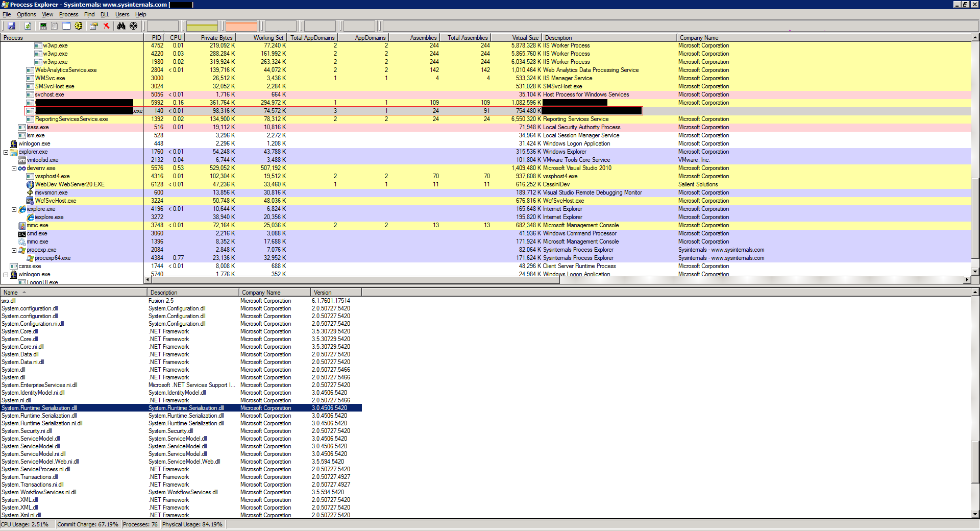Click the gear-shaped DLL/handle view toolbar icon
The width and height of the screenshot is (980, 531).
click(x=79, y=26)
